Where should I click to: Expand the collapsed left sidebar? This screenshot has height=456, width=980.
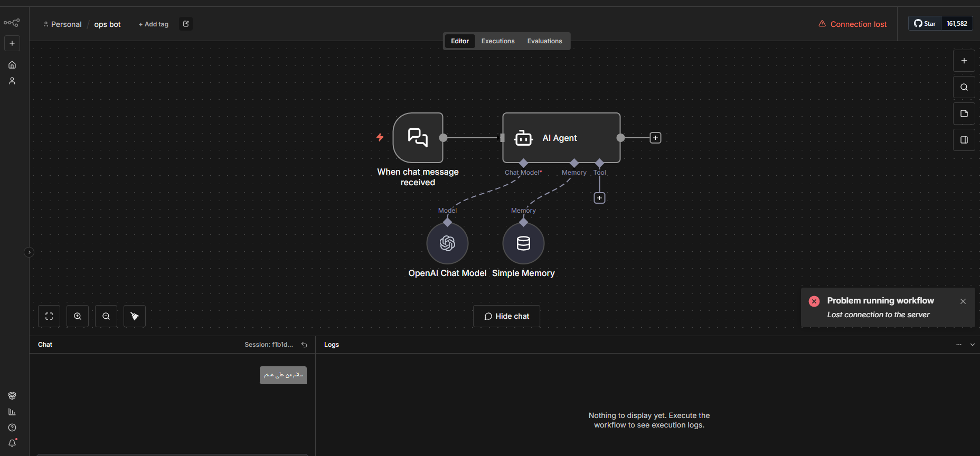30,252
